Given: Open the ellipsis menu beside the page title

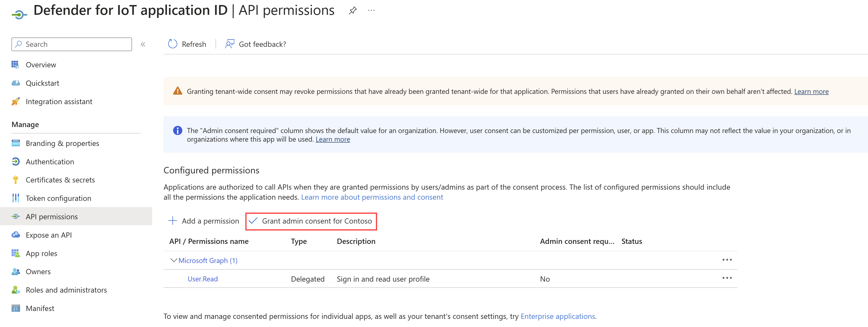Looking at the screenshot, I should (371, 10).
